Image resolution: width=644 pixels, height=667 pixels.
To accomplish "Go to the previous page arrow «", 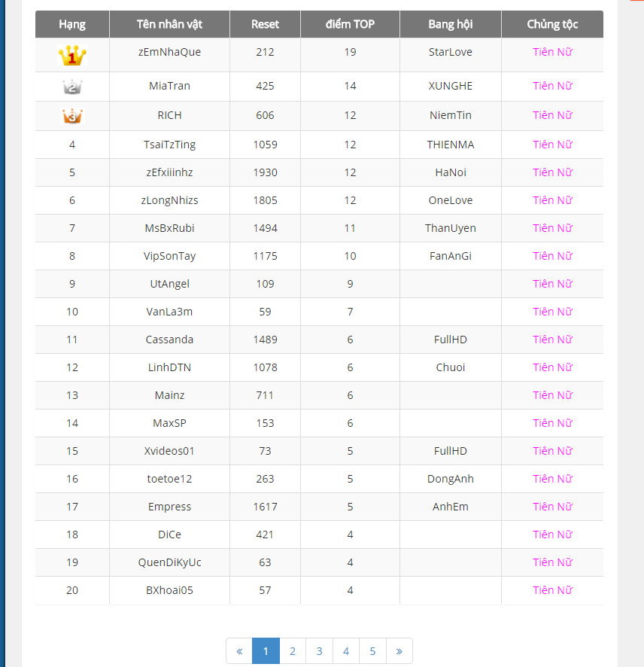I will pos(239,651).
